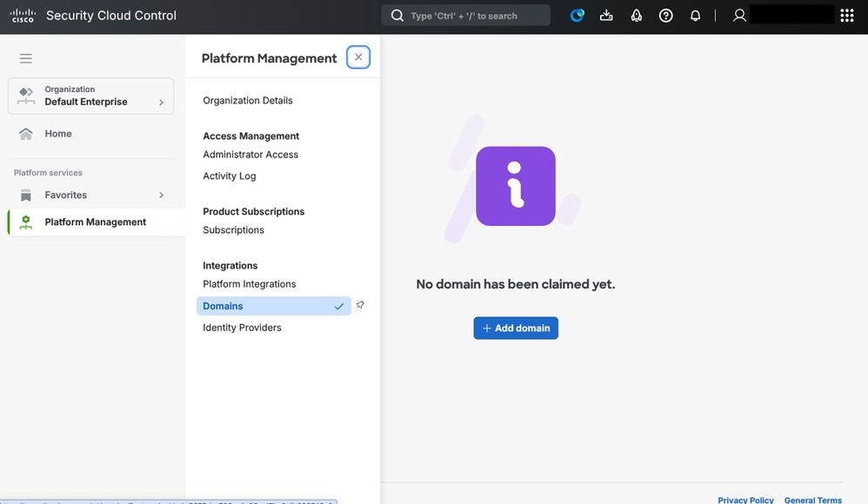Screen dimensions: 868x504
Task: Open the What's New rocket icon
Action: point(636,15)
